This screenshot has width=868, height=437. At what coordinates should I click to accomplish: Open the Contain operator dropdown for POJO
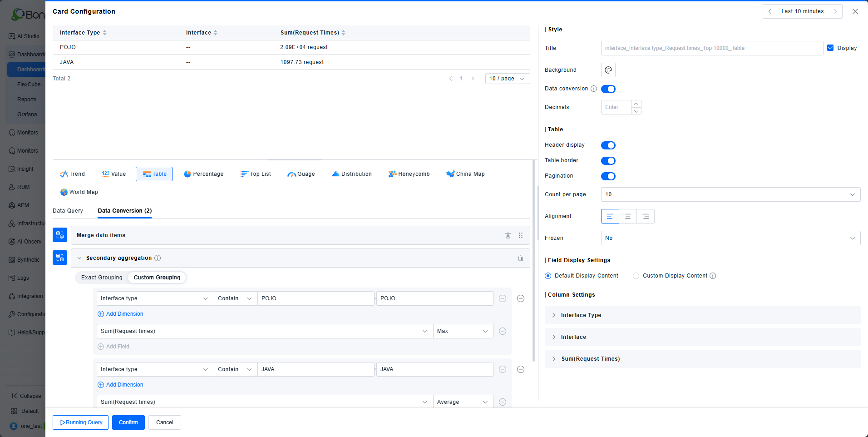click(x=235, y=298)
